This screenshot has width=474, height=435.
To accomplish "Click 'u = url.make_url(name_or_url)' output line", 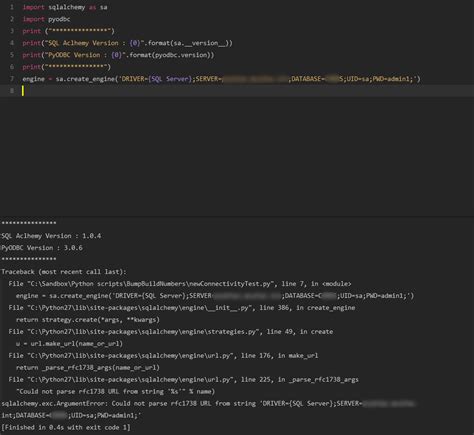I will (69, 344).
